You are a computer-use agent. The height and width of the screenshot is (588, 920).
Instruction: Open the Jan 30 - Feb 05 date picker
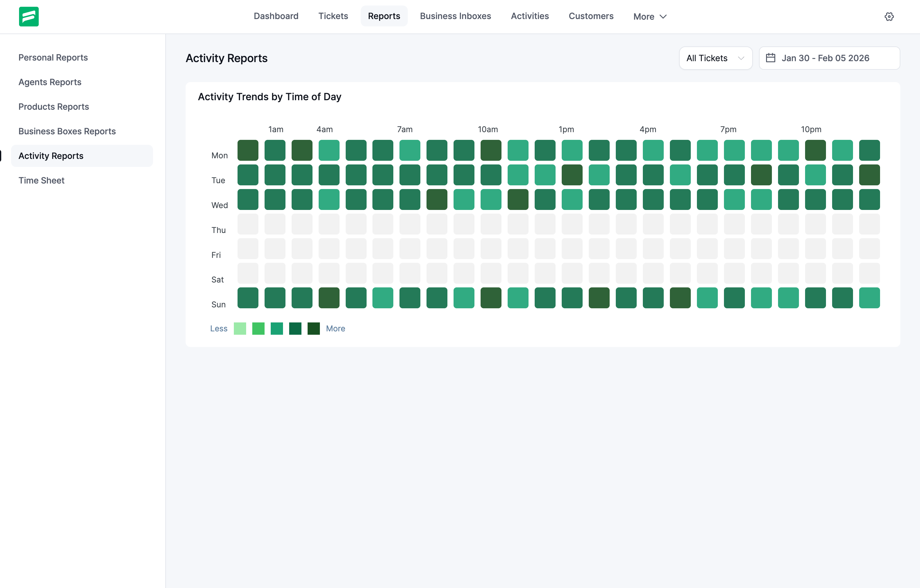pyautogui.click(x=829, y=58)
